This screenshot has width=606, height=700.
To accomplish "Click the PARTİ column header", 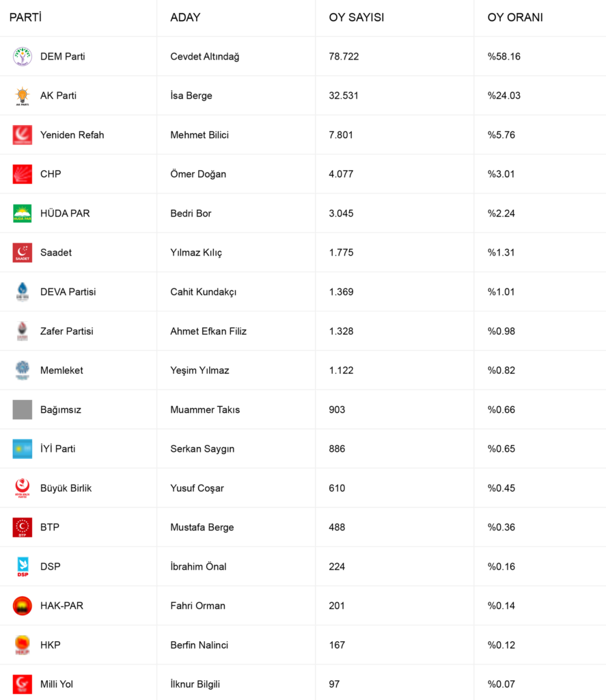I will click(x=25, y=18).
